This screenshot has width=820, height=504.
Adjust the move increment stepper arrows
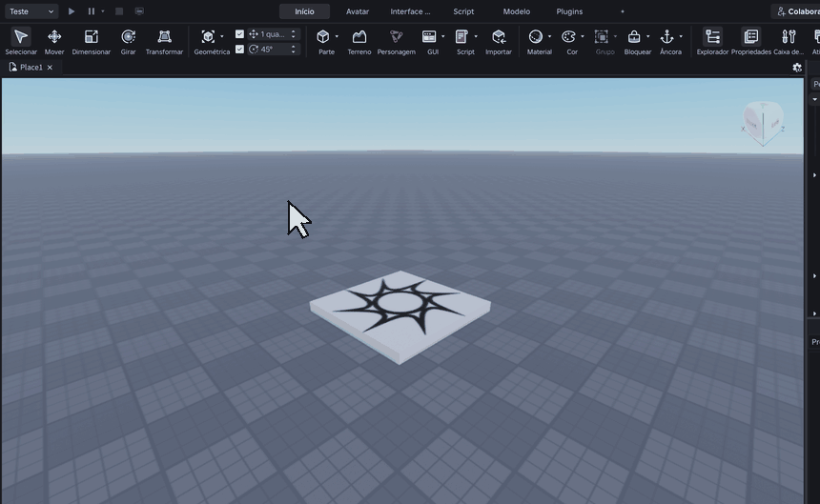pos(294,34)
